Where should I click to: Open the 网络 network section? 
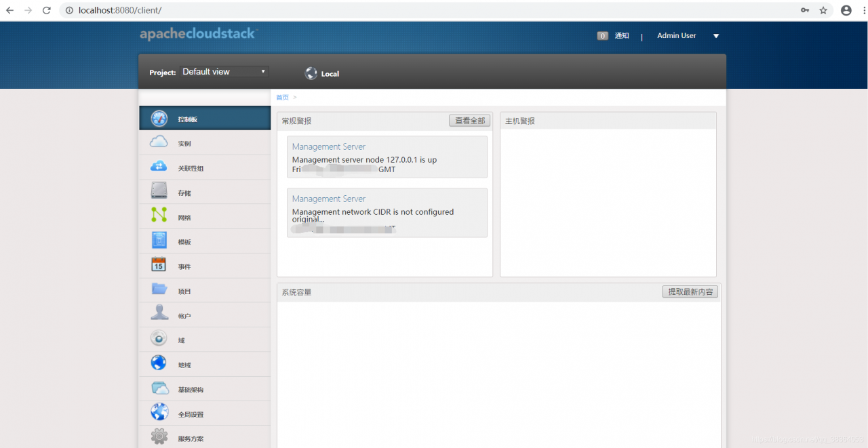(x=205, y=217)
